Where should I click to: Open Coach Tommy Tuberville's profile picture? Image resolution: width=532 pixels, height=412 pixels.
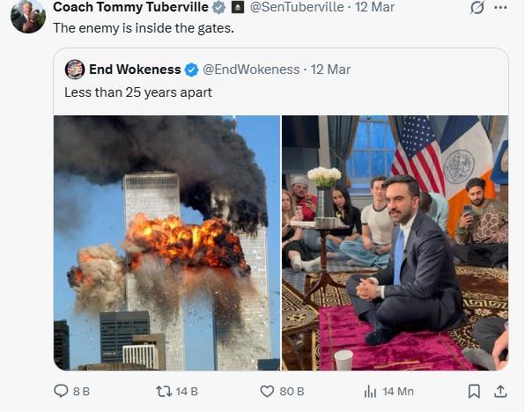pyautogui.click(x=28, y=16)
